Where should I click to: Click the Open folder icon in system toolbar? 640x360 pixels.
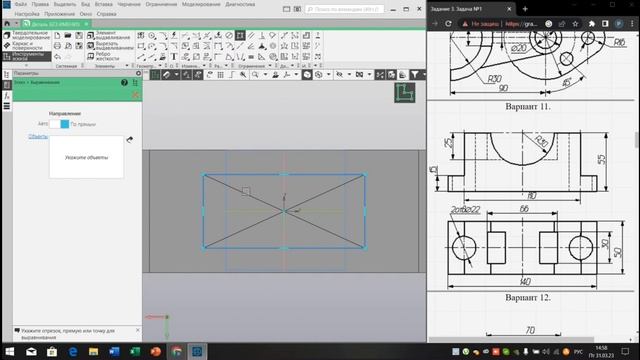tap(68, 36)
